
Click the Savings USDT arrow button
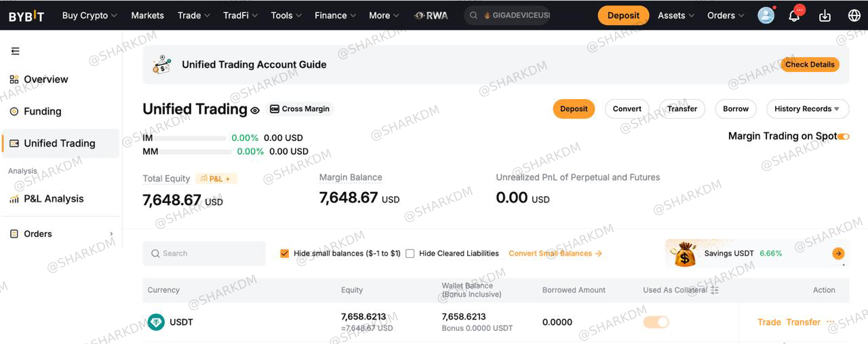point(839,254)
